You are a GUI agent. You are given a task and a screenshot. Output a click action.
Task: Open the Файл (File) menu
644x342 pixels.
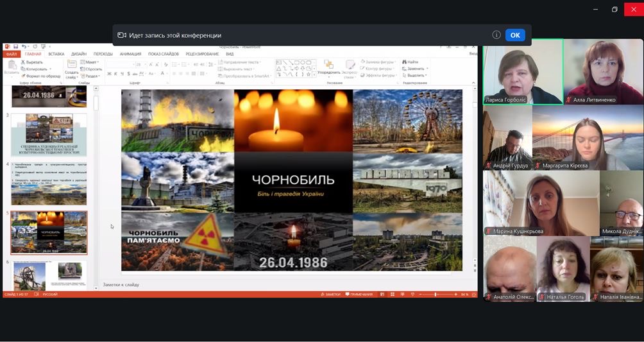(12, 55)
